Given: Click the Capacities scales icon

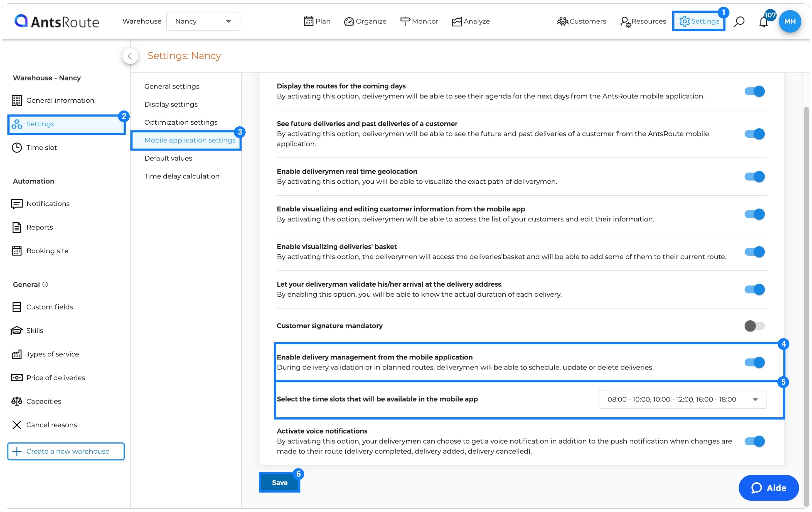Looking at the screenshot, I should click(17, 402).
